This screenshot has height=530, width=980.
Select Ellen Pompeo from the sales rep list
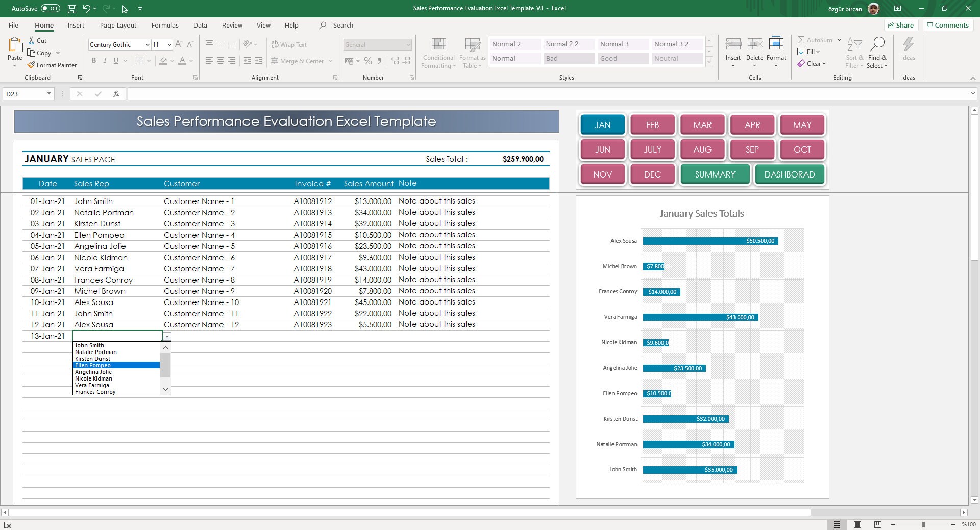click(92, 365)
